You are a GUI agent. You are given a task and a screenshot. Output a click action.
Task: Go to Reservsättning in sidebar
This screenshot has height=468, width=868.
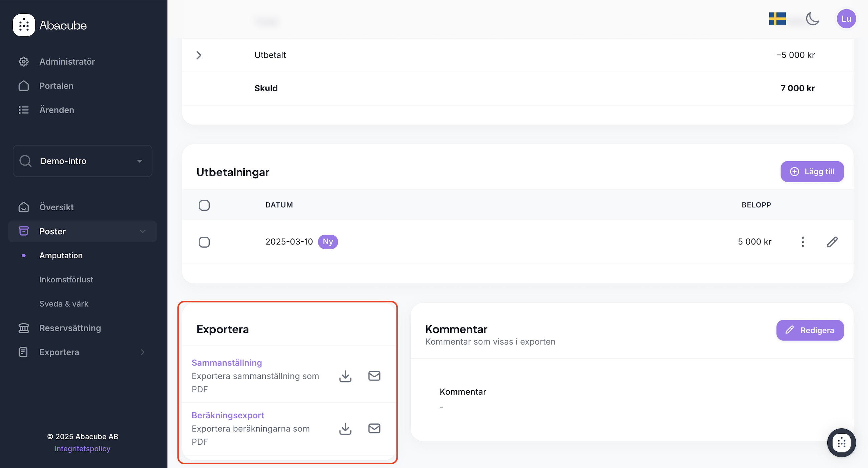click(70, 328)
